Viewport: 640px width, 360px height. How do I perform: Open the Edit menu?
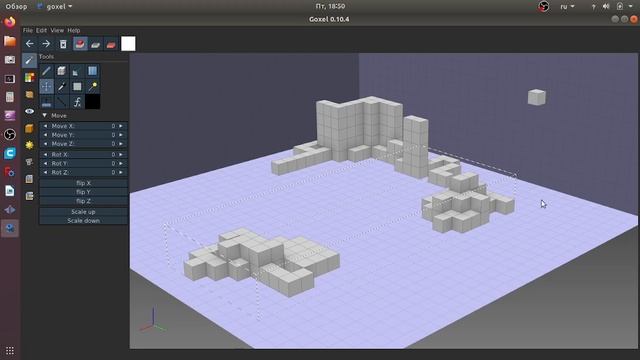pyautogui.click(x=41, y=30)
